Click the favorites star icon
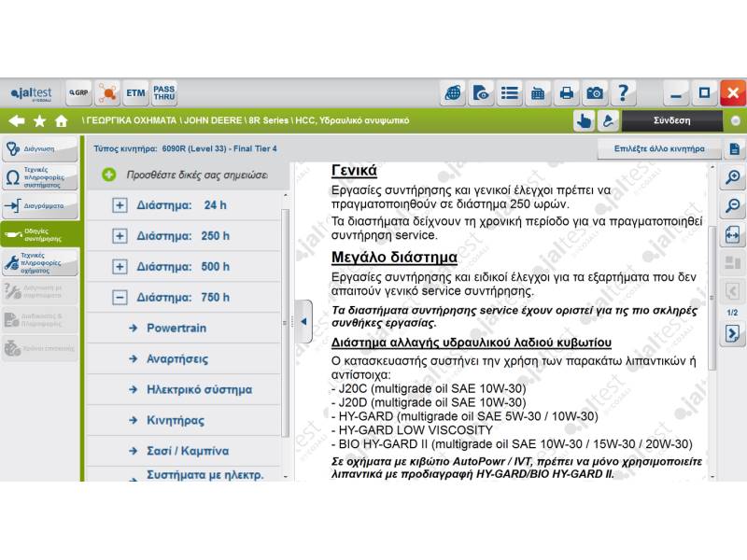 point(39,120)
